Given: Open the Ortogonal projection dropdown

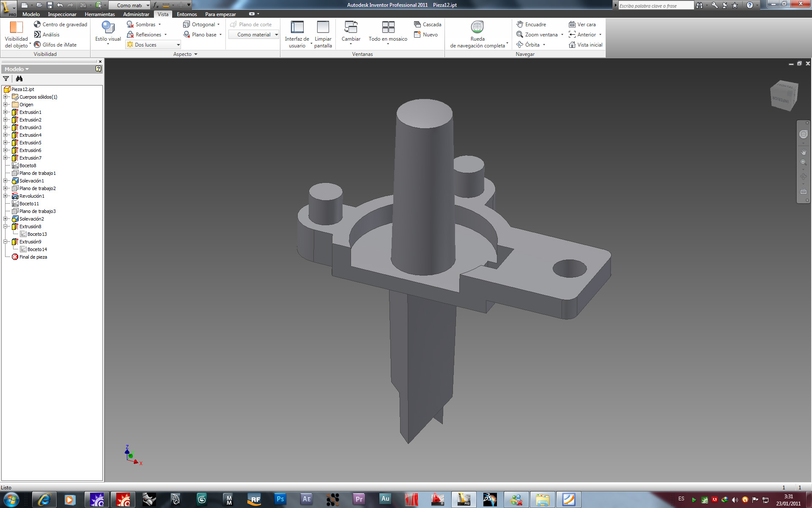Looking at the screenshot, I should [x=218, y=25].
